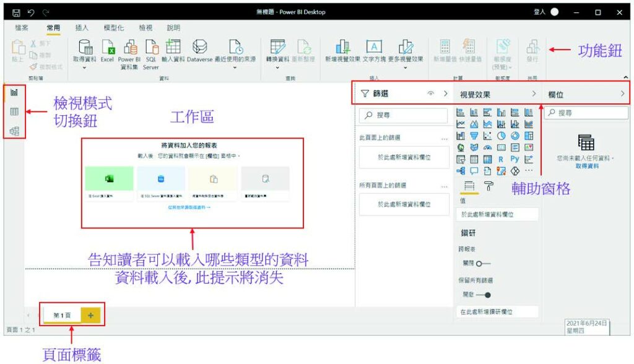Search in the 欄位 pane
Image resolution: width=634 pixels, height=364 pixels.
coord(586,113)
